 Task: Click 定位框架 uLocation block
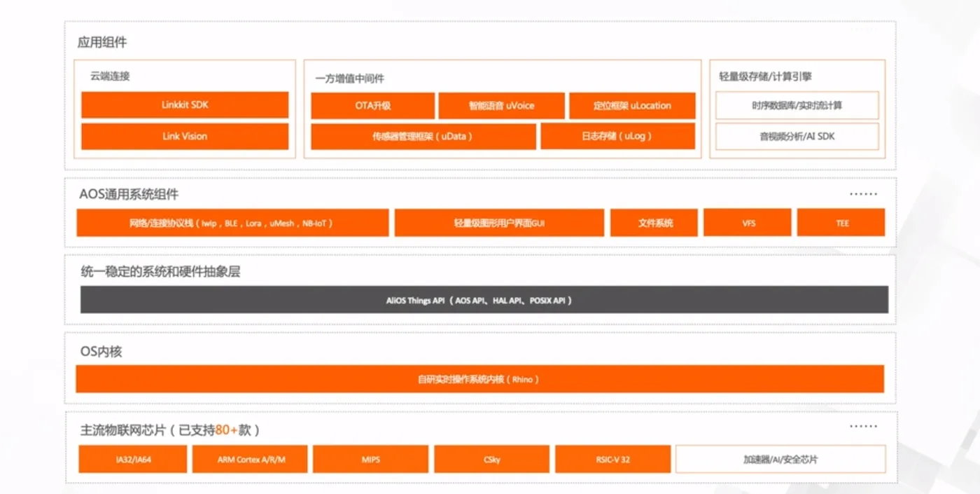tap(632, 106)
